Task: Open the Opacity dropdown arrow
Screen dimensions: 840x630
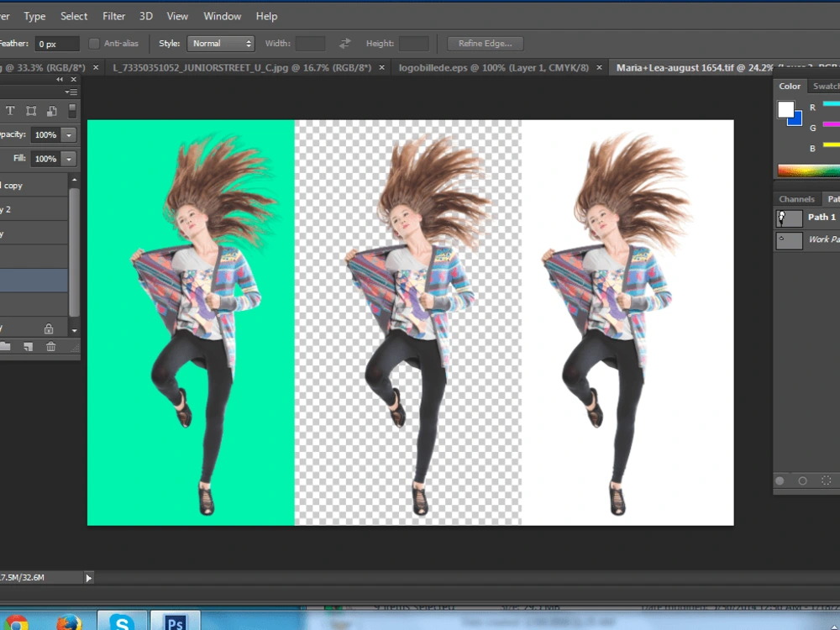Action: tap(69, 135)
